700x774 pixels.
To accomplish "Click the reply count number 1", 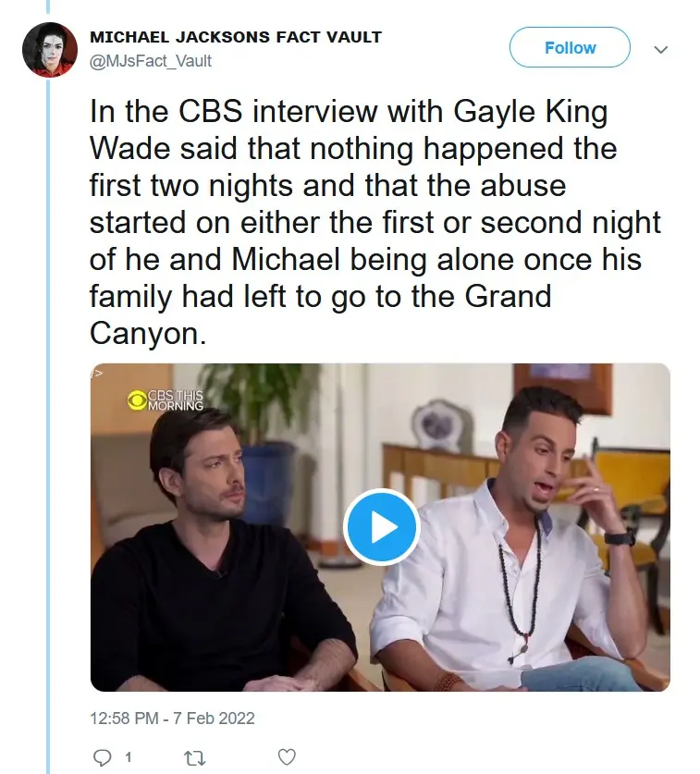I will click(x=128, y=757).
